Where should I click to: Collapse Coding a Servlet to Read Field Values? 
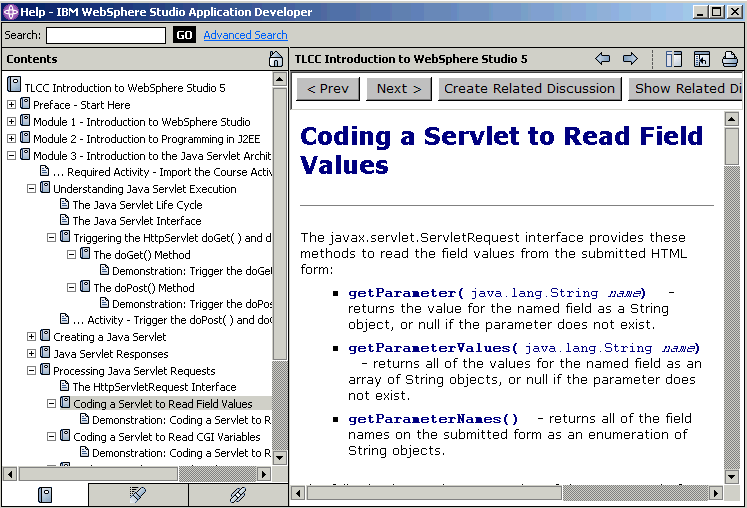coord(51,404)
